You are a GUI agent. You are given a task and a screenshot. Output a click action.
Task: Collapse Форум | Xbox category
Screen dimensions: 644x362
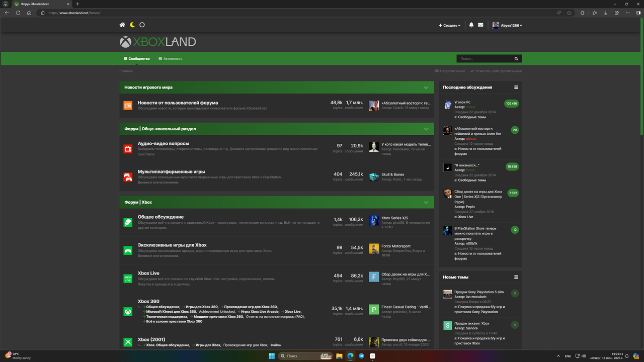pyautogui.click(x=426, y=202)
